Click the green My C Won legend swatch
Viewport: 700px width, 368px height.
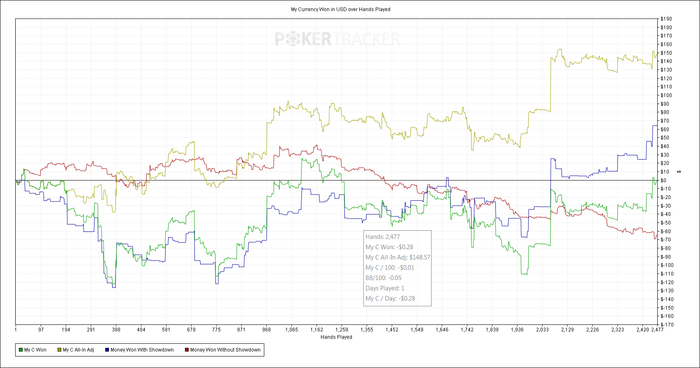tap(21, 350)
